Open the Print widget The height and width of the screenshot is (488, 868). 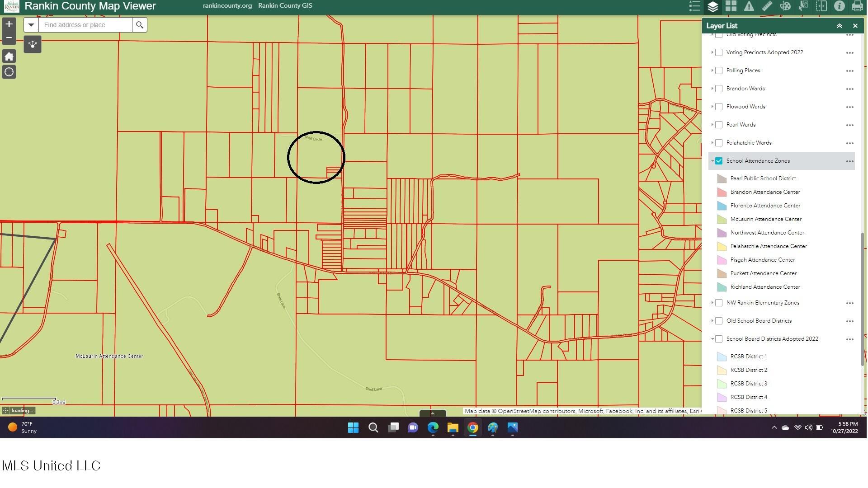pos(858,6)
